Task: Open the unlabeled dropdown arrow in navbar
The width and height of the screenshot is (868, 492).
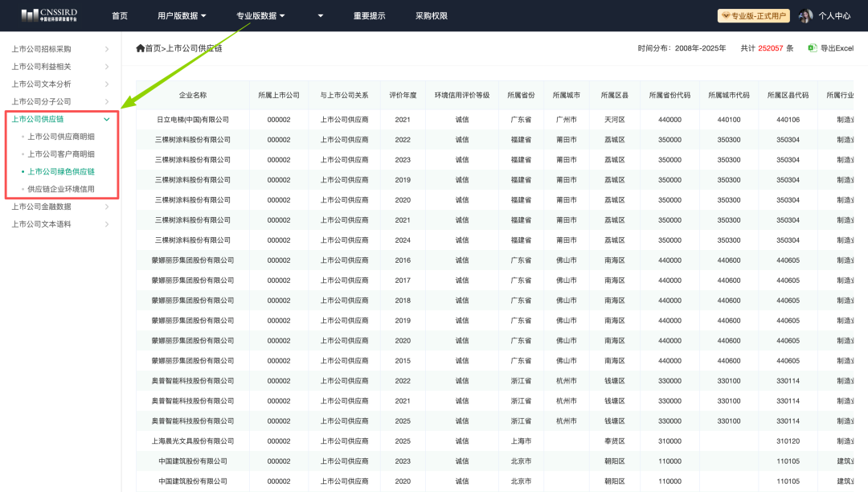Action: tap(320, 16)
